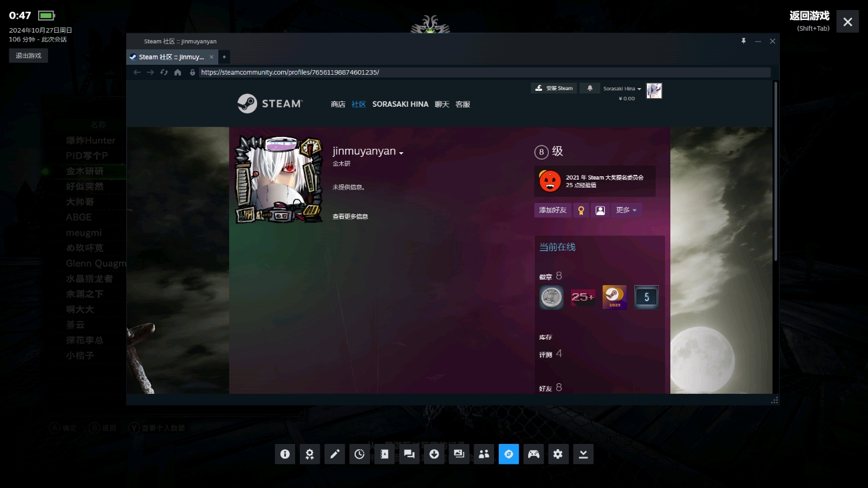
Task: Open a new browser tab with plus
Action: [224, 57]
